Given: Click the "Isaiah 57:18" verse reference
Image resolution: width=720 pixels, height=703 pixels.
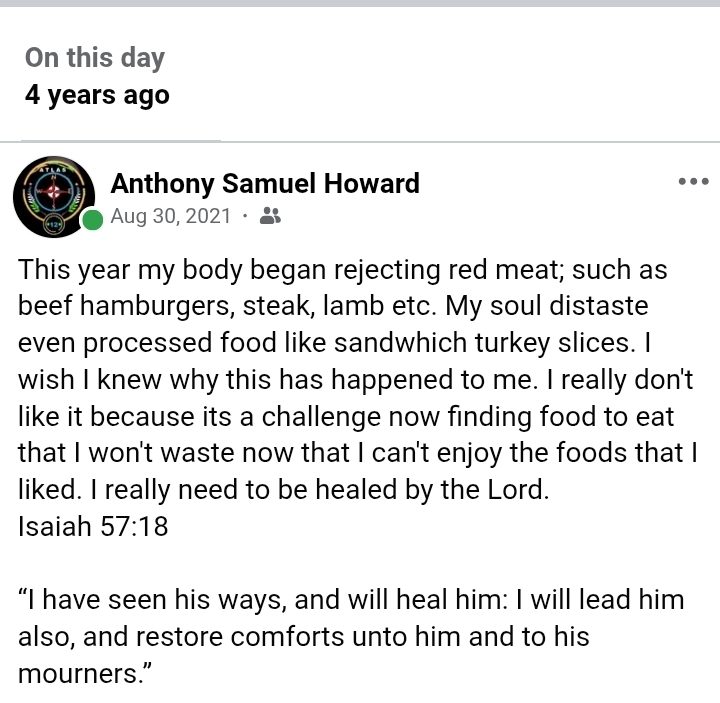Looking at the screenshot, I should pyautogui.click(x=93, y=526).
